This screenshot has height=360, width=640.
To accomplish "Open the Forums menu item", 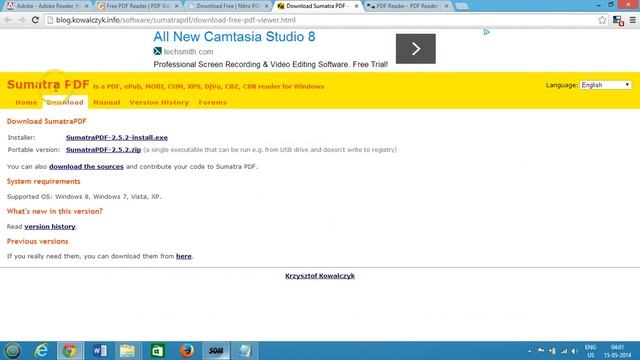I will (x=213, y=102).
